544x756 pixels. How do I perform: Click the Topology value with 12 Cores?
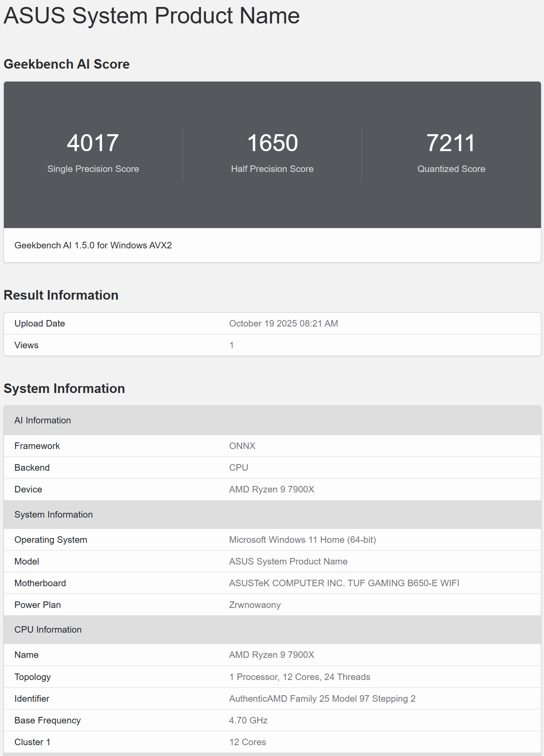click(x=300, y=677)
